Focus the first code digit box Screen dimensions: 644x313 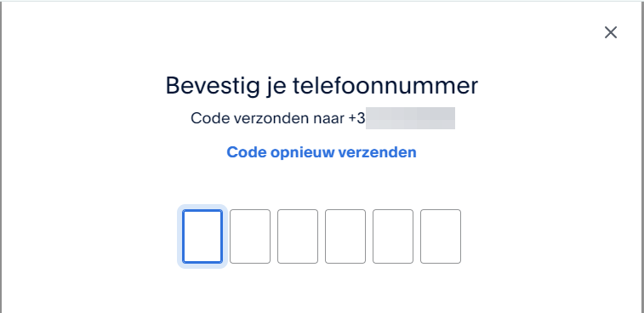click(202, 236)
